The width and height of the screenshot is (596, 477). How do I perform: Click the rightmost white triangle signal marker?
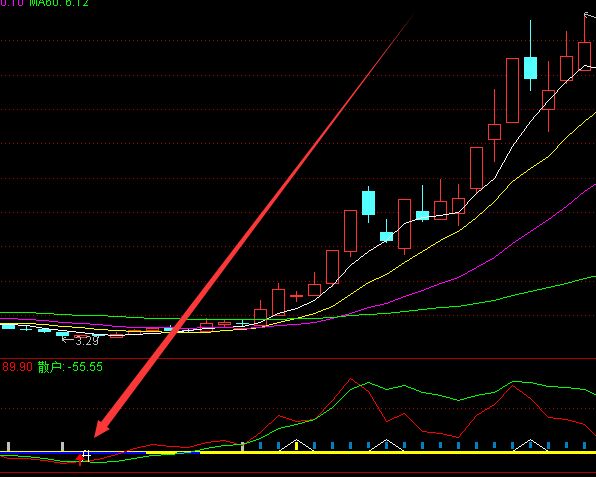click(x=531, y=445)
